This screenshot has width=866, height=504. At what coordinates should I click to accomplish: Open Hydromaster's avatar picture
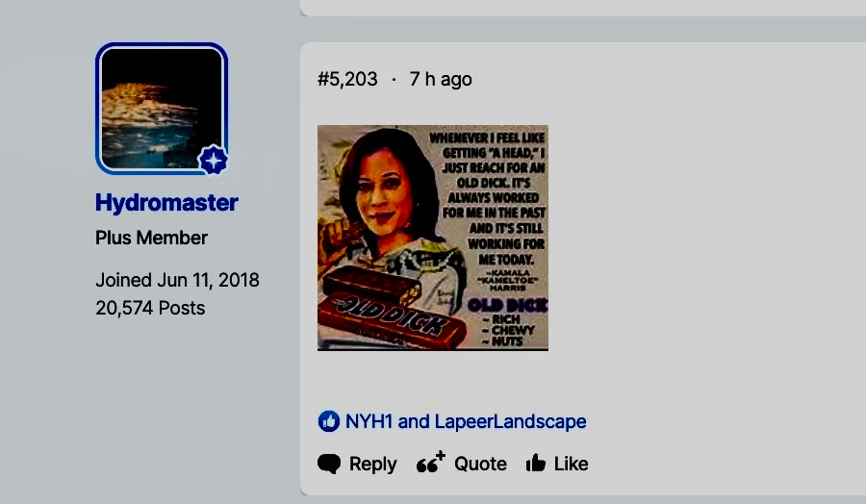click(162, 108)
